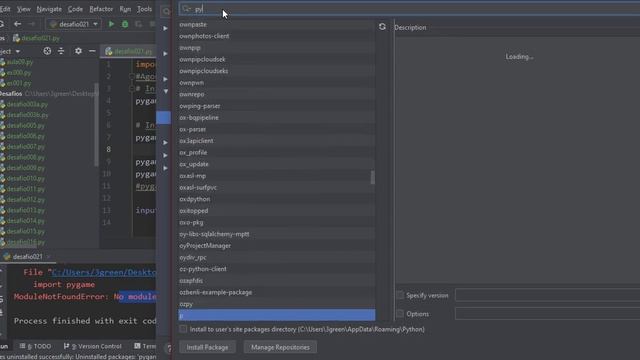Image resolution: width=640 pixels, height=360 pixels.
Task: Open the file path link in console traceback
Action: click(x=104, y=273)
